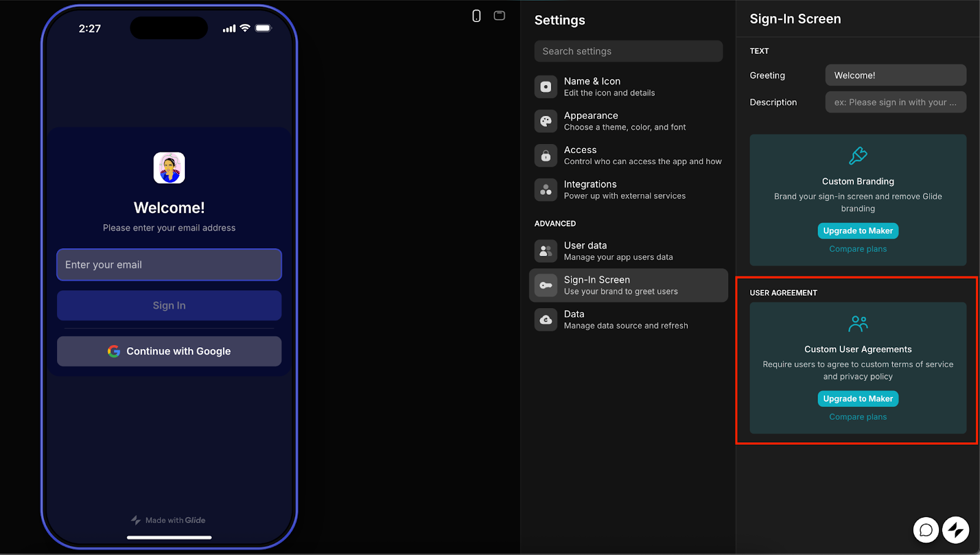Viewport: 980px width, 555px height.
Task: Click the Search settings field
Action: click(628, 51)
